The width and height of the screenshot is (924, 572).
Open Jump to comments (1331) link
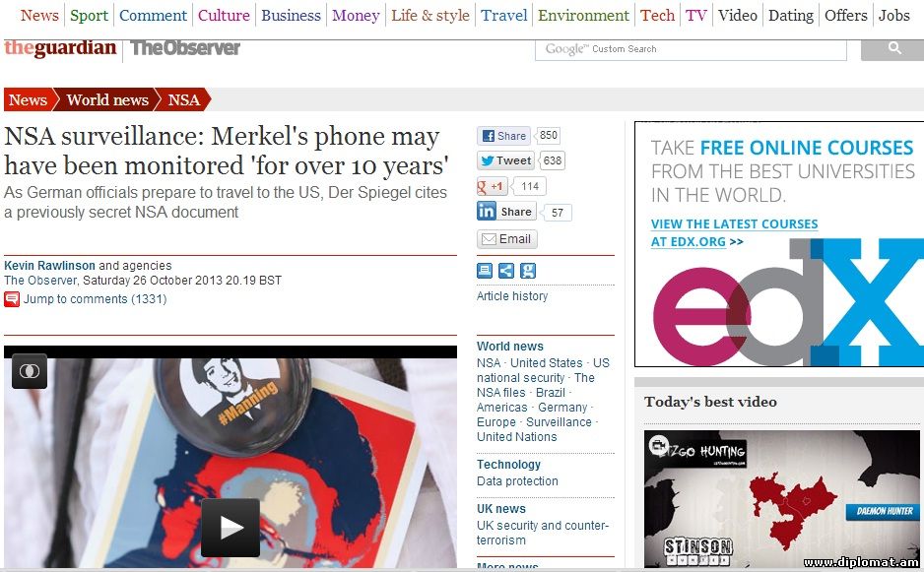tap(95, 299)
